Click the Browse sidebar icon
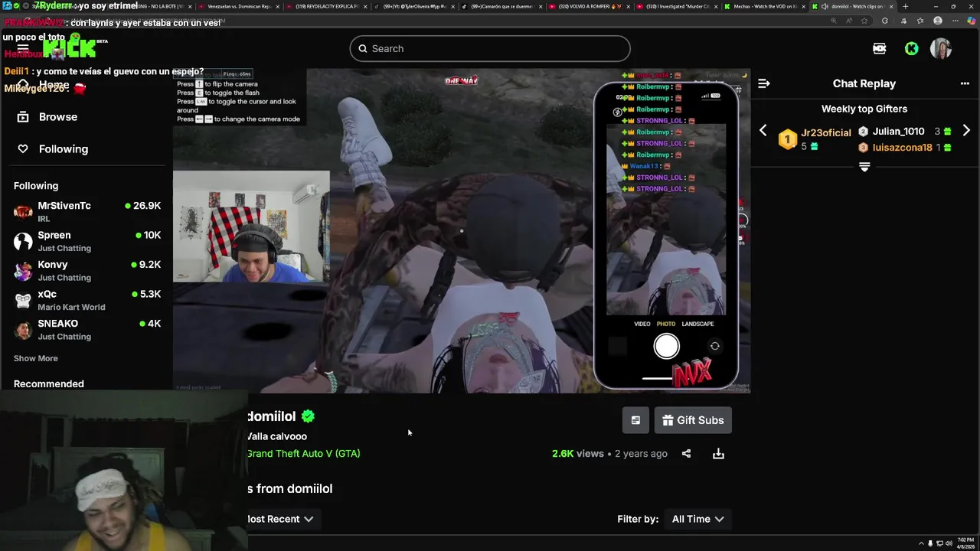The width and height of the screenshot is (980, 551). [x=23, y=117]
